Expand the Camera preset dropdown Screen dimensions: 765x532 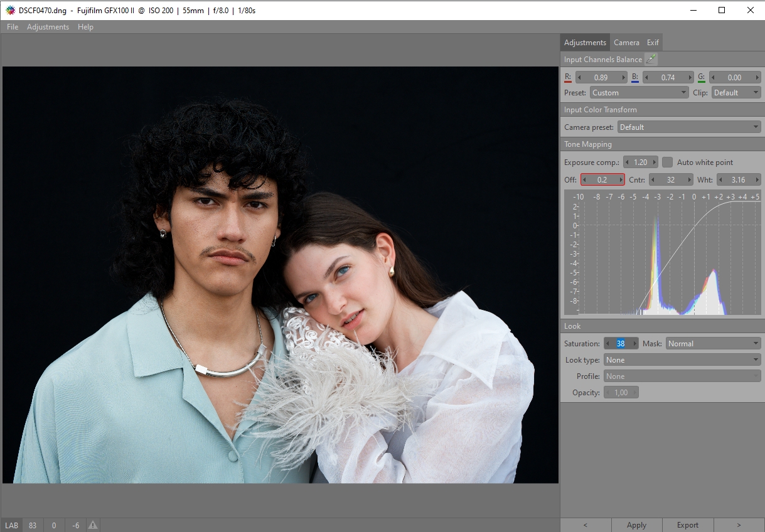coord(688,127)
